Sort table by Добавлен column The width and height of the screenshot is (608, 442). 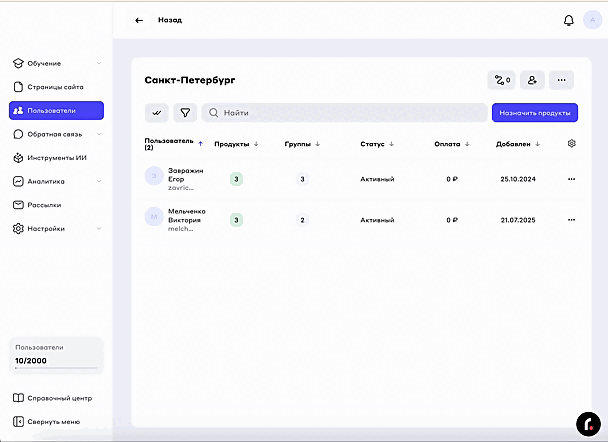(517, 144)
